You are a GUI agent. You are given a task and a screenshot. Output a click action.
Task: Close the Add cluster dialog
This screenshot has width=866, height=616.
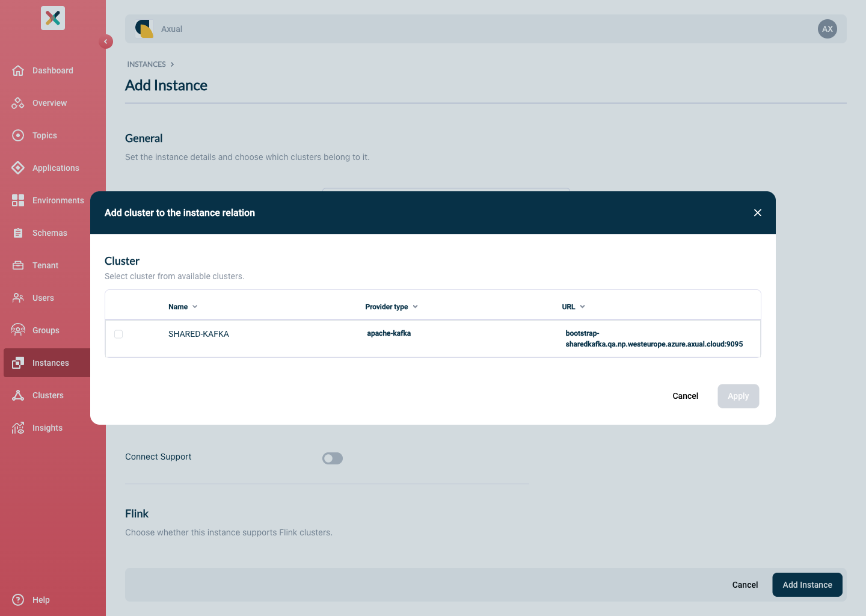coord(758,212)
